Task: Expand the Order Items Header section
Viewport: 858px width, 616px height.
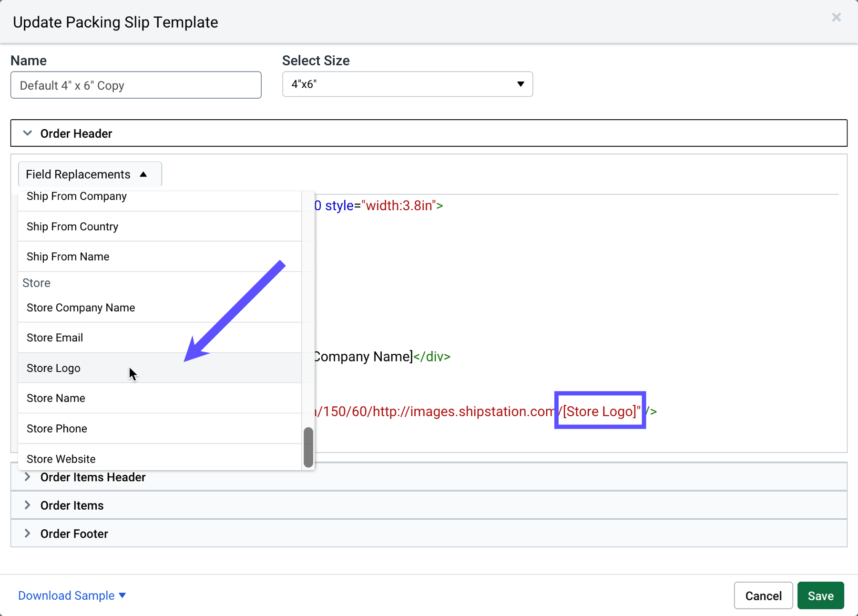Action: (429, 477)
